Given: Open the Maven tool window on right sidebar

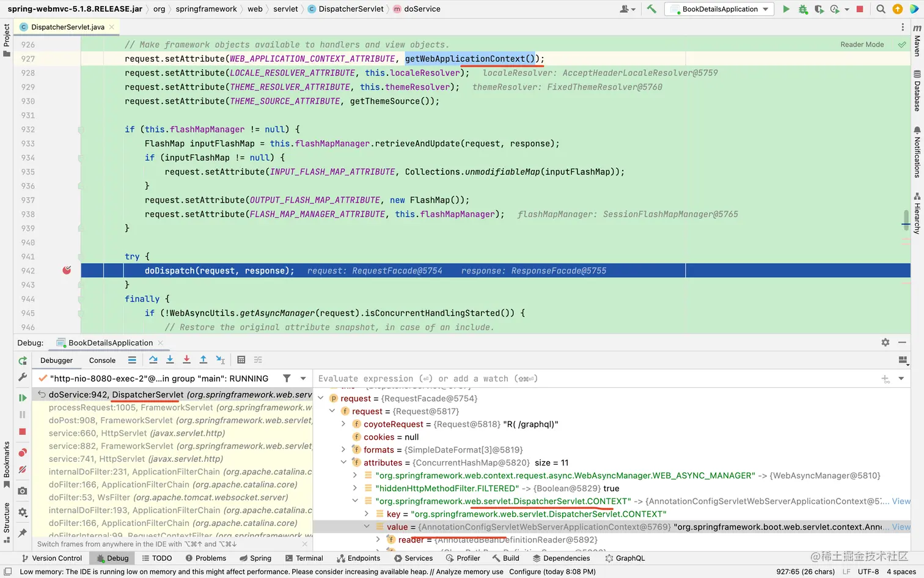Looking at the screenshot, I should (917, 40).
